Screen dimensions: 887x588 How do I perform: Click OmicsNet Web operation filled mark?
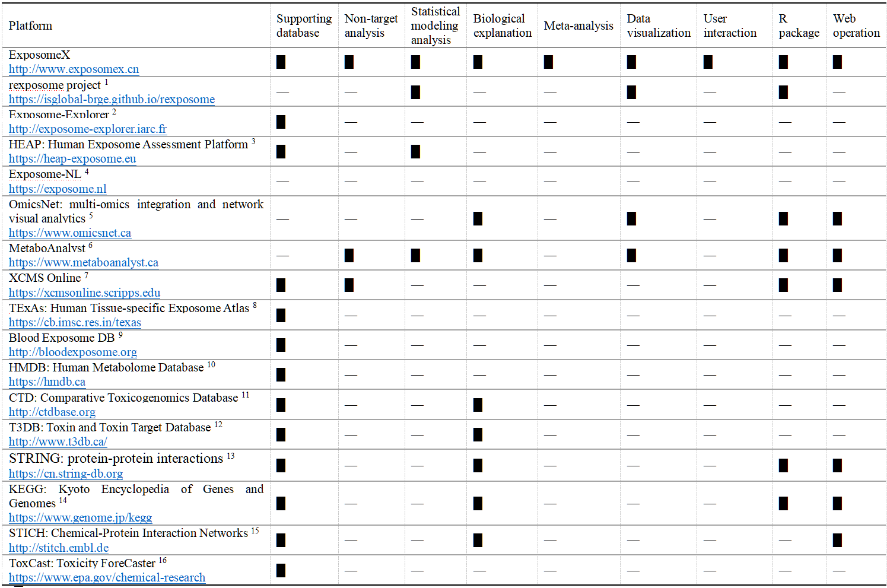pos(837,218)
